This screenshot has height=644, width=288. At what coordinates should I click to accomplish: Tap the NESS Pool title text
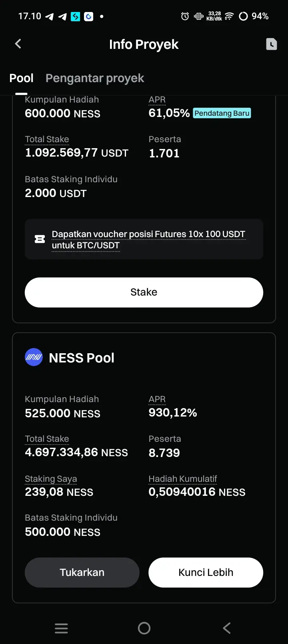point(82,358)
